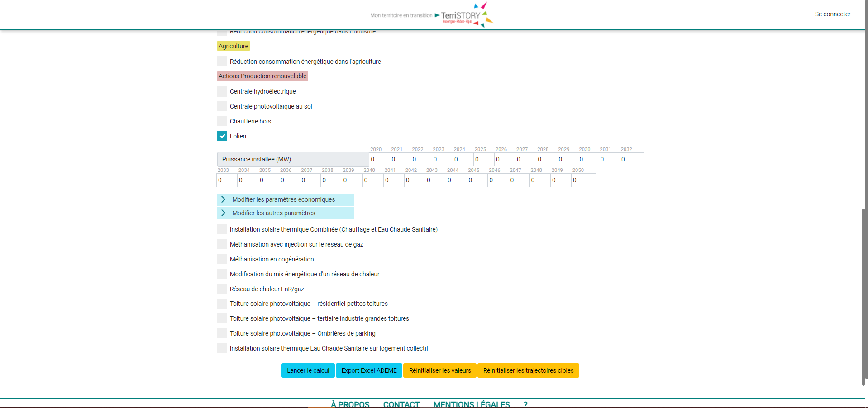The width and height of the screenshot is (868, 408).
Task: Focus the 2023 puissance installée field
Action: [442, 159]
